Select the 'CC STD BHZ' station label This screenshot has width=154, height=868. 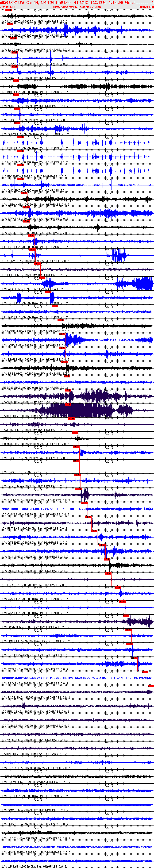(11, 585)
